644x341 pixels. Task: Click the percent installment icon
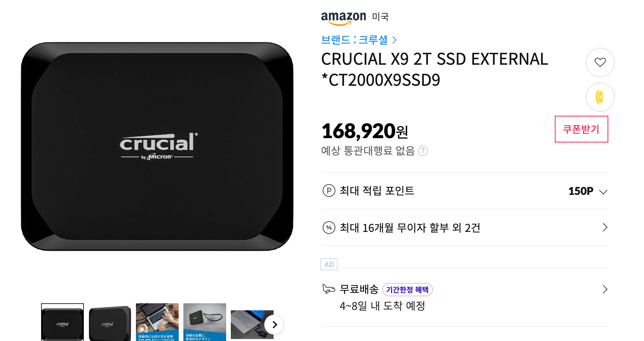point(329,228)
